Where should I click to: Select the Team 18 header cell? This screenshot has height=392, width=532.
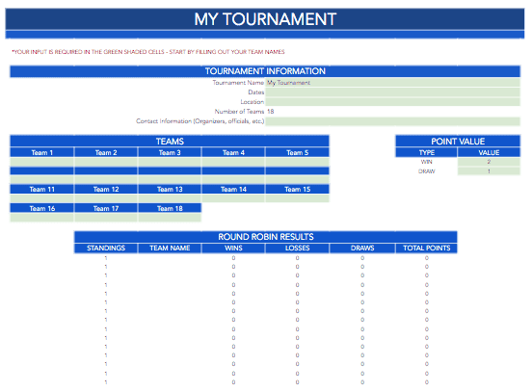point(170,208)
